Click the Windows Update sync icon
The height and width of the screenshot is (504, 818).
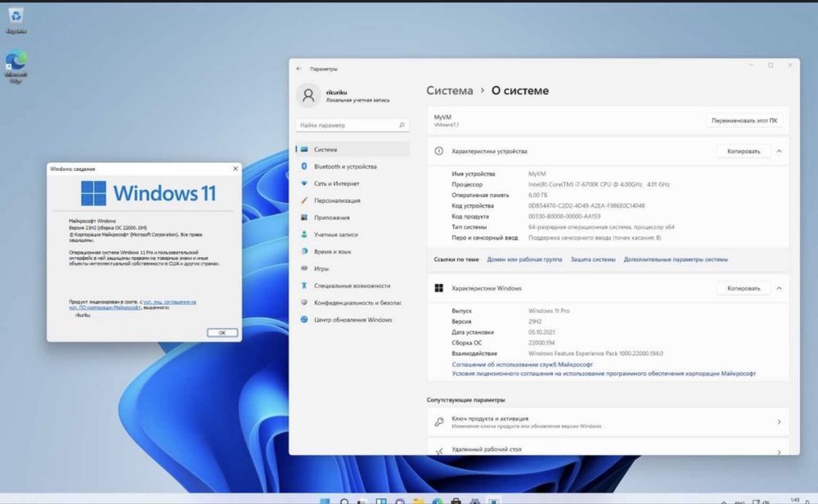pos(304,319)
